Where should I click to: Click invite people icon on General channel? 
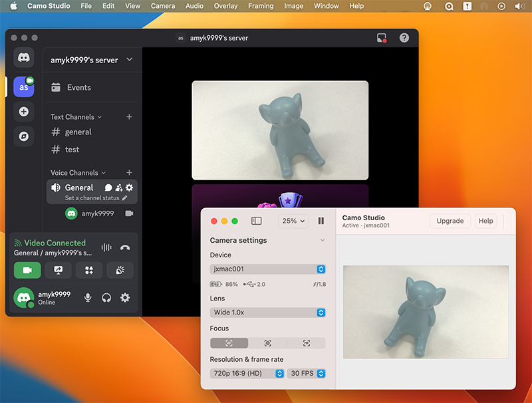pos(119,188)
